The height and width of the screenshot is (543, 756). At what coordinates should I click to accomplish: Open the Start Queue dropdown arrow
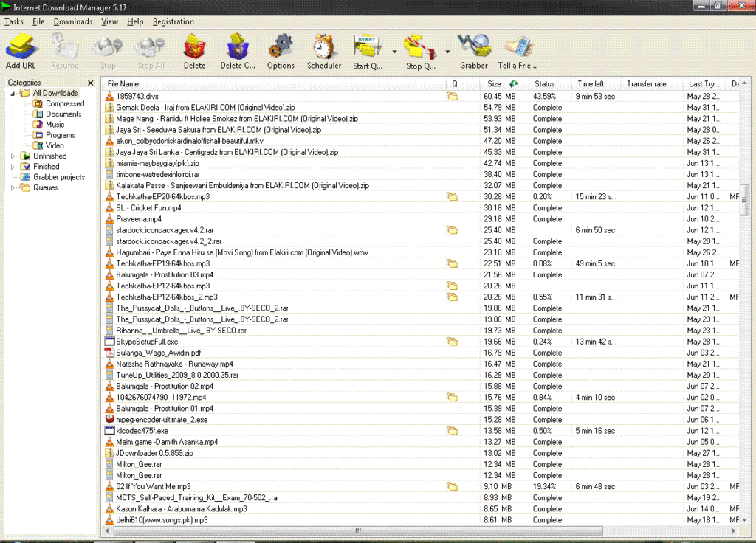(394, 52)
